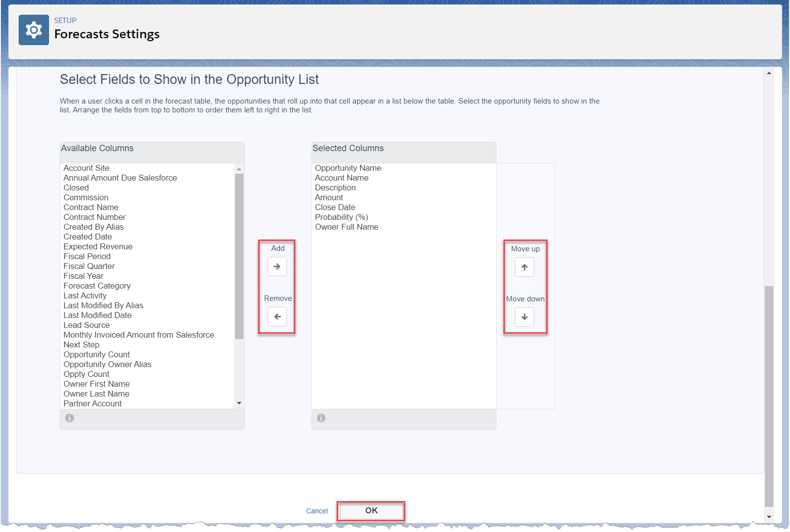The image size is (790, 532).
Task: Select Owner Full Name in Selected Columns
Action: tap(346, 227)
